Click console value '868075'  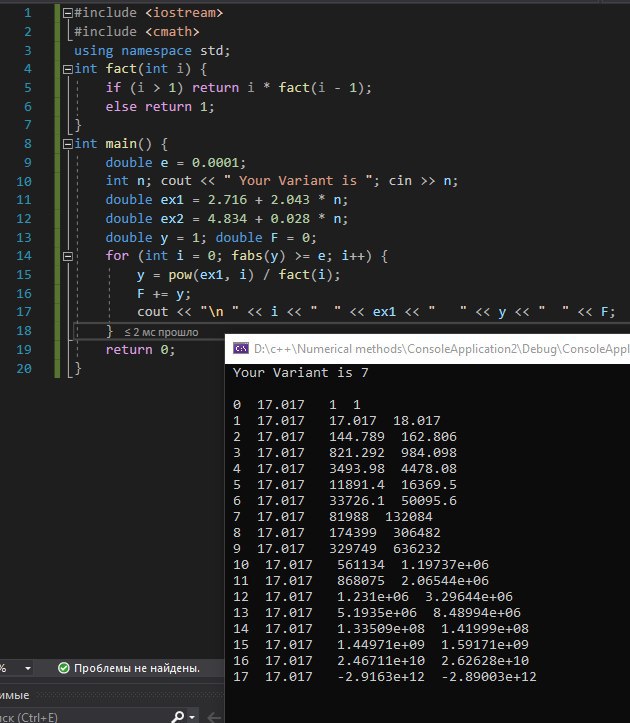(361, 581)
